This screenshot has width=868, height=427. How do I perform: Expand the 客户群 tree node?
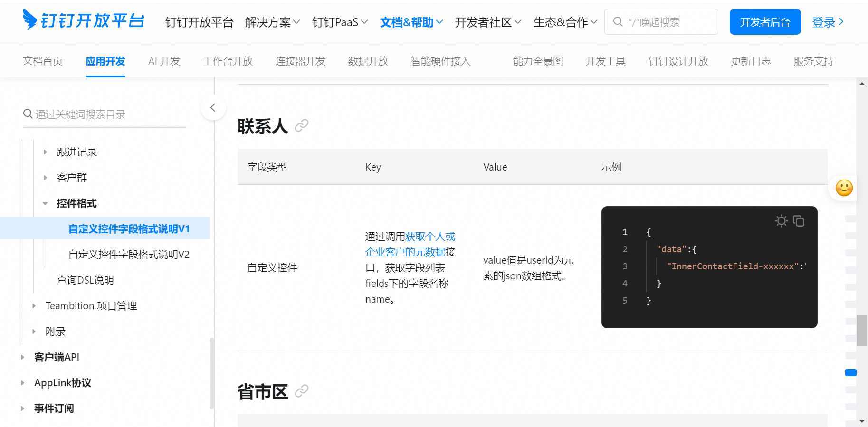(x=46, y=178)
